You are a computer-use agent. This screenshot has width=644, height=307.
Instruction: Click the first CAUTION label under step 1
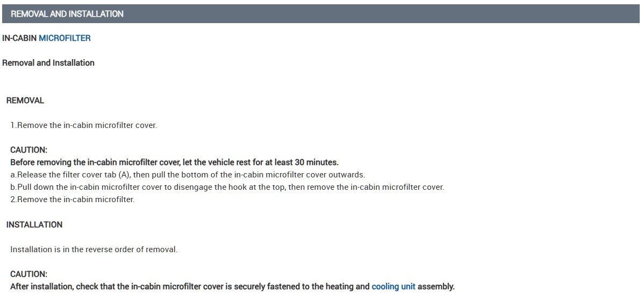coord(28,150)
